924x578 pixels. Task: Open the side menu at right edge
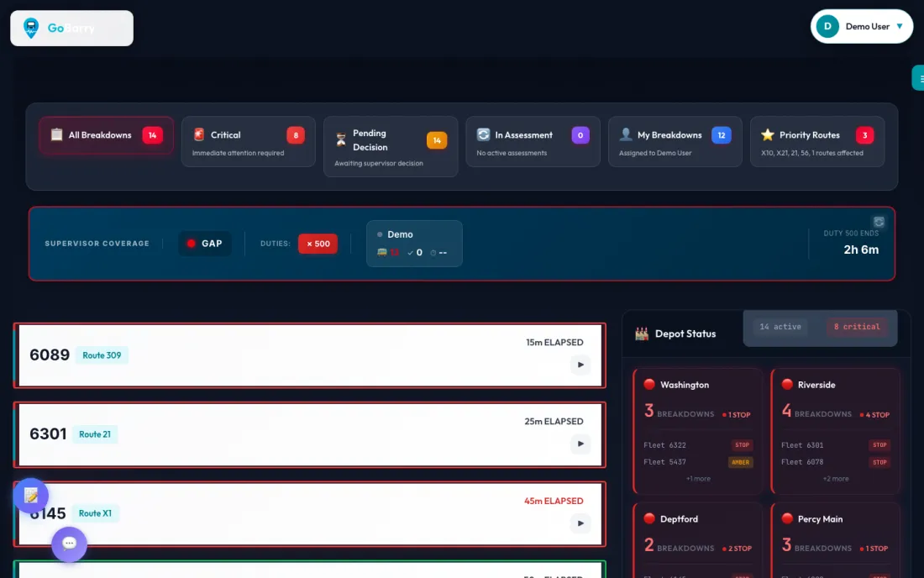[918, 78]
